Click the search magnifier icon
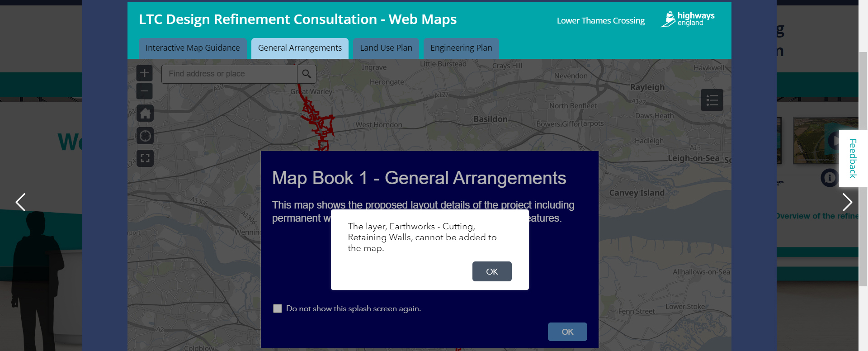Image resolution: width=868 pixels, height=351 pixels. pyautogui.click(x=307, y=74)
